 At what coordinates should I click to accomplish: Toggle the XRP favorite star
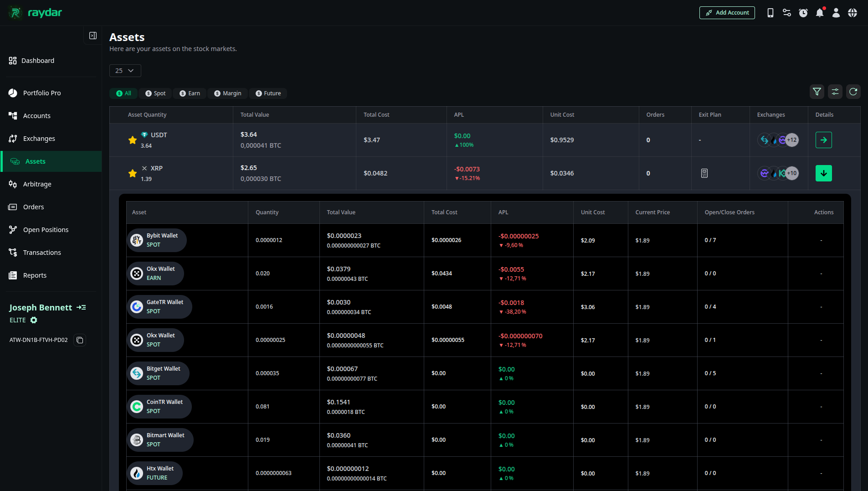132,173
